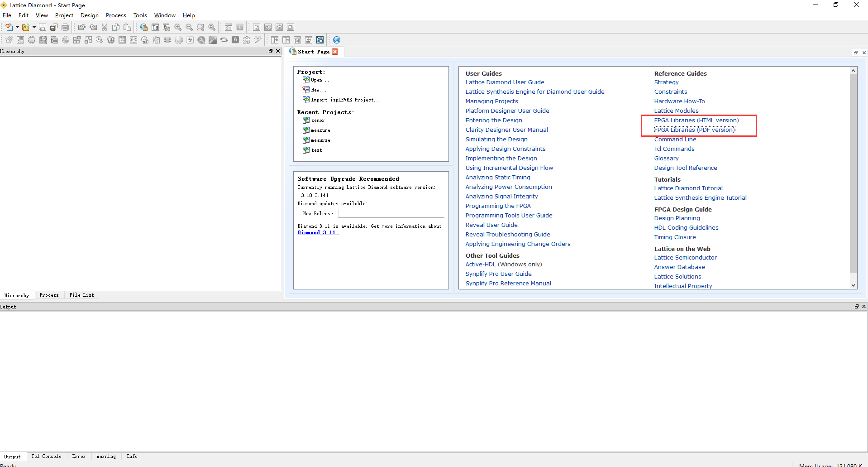Click the Zoom In magnifier icon
Viewport: 868px width, 467px height.
tap(178, 27)
